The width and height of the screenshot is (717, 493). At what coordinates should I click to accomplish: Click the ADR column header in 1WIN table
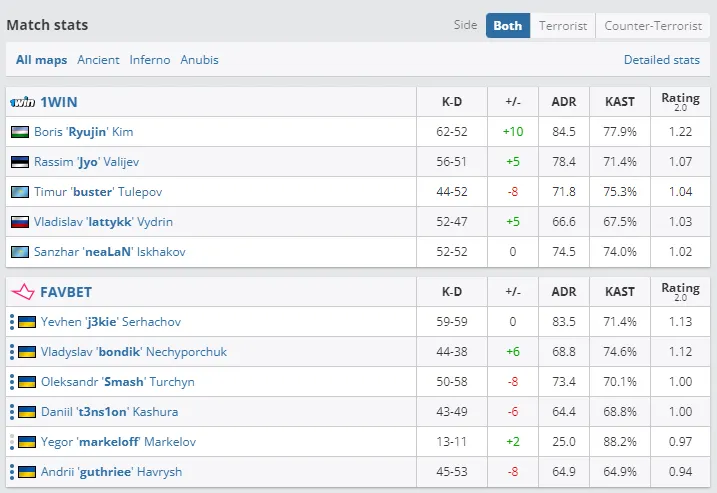point(564,102)
